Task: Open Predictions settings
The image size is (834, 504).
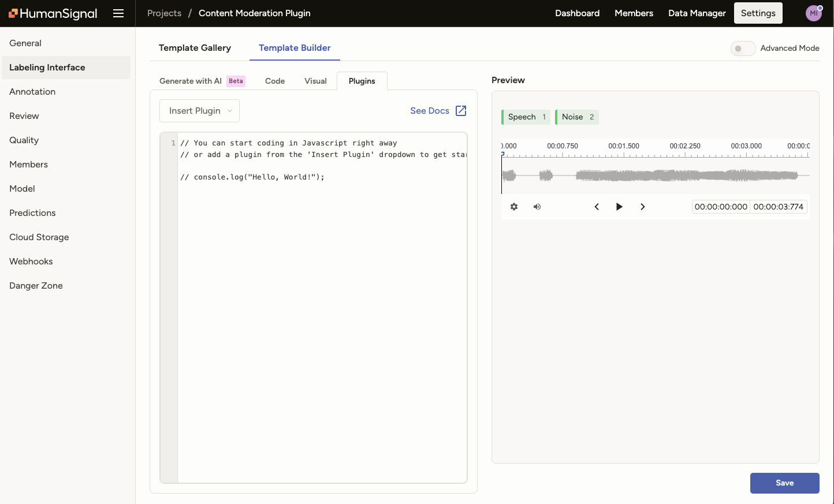Action: (66, 213)
